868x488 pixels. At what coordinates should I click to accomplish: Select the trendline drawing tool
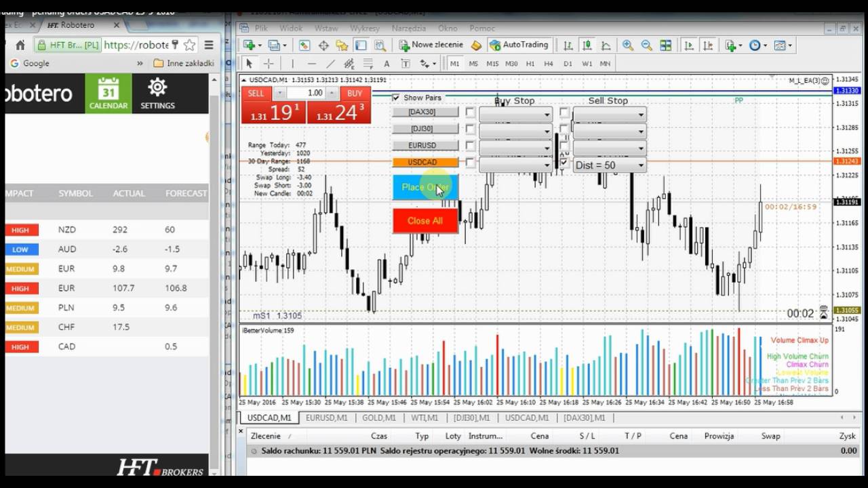pos(331,64)
